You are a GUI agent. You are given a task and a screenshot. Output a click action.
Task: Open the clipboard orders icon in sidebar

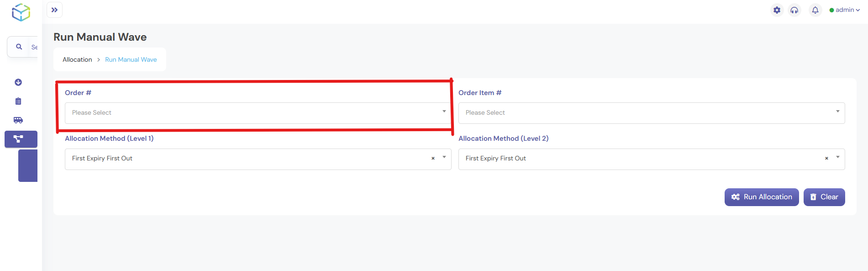18,101
